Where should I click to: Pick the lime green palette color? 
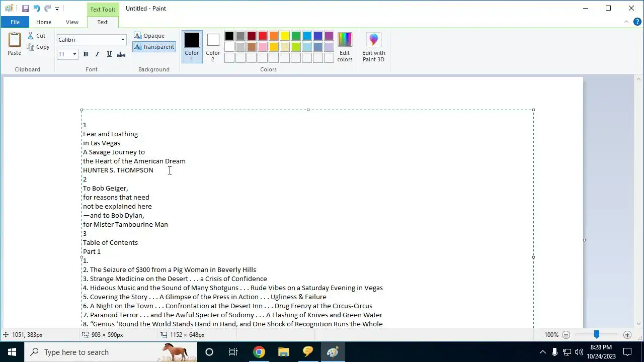296,47
